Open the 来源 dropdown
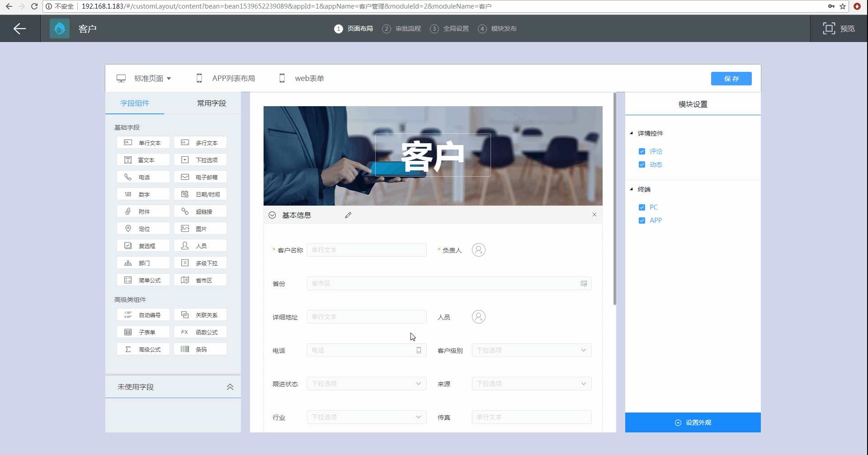The height and width of the screenshot is (455, 868). [x=532, y=384]
